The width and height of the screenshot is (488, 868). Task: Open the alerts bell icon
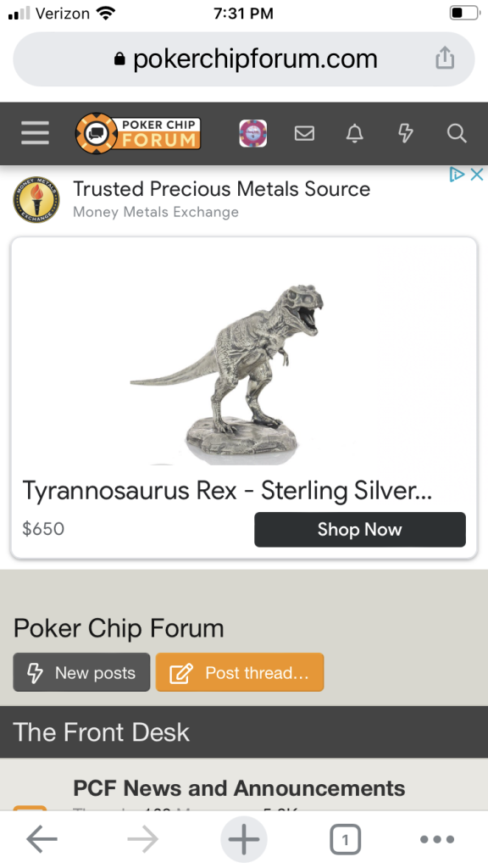pos(355,133)
